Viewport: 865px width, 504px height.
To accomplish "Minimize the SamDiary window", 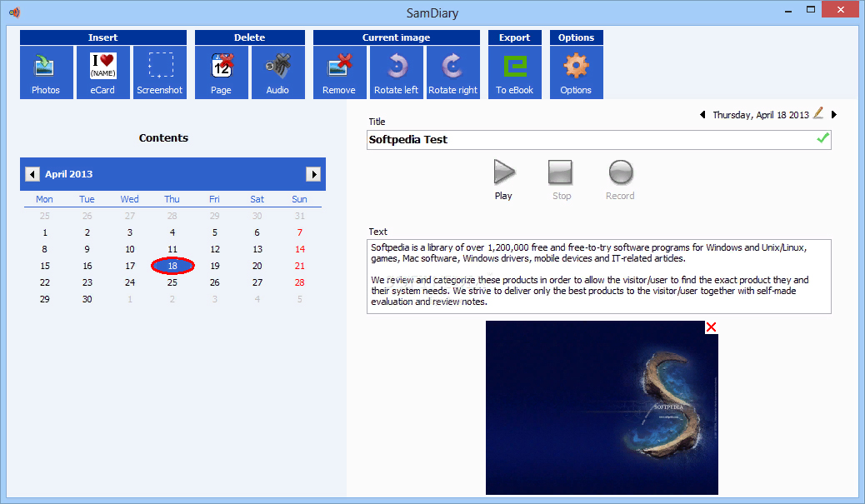I will coord(788,10).
